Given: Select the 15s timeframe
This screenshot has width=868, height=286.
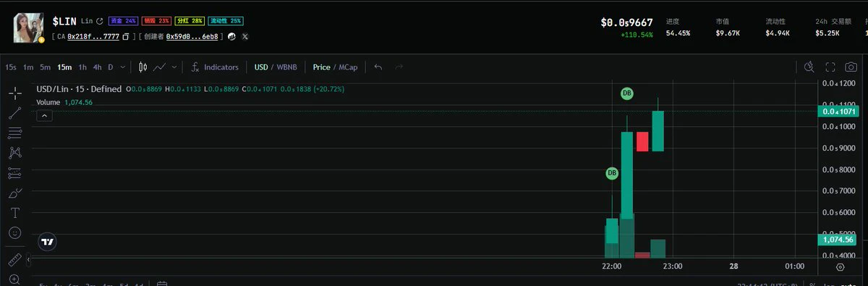Looking at the screenshot, I should point(11,67).
